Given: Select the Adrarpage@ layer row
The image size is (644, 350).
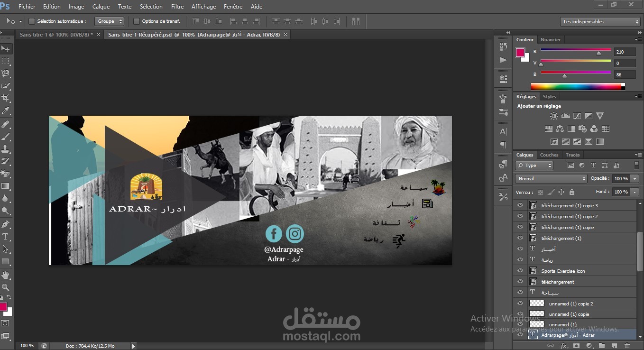Looking at the screenshot, I should (x=575, y=335).
